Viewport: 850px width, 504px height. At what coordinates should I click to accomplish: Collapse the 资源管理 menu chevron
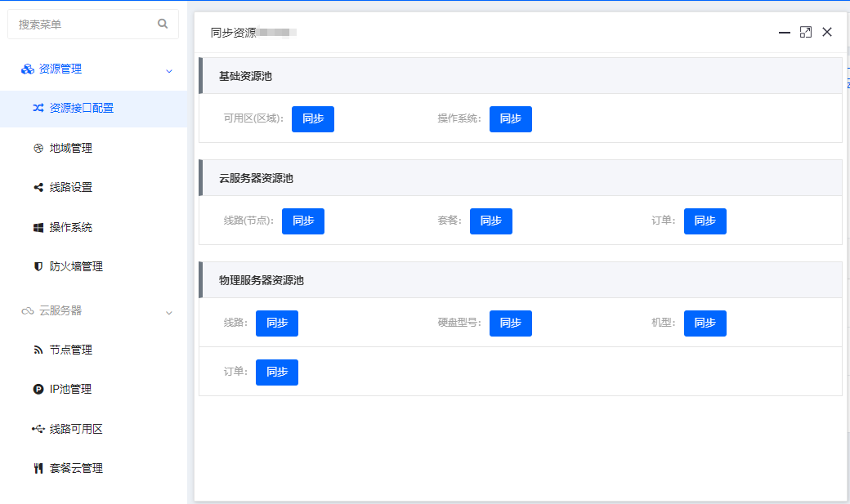tap(169, 71)
